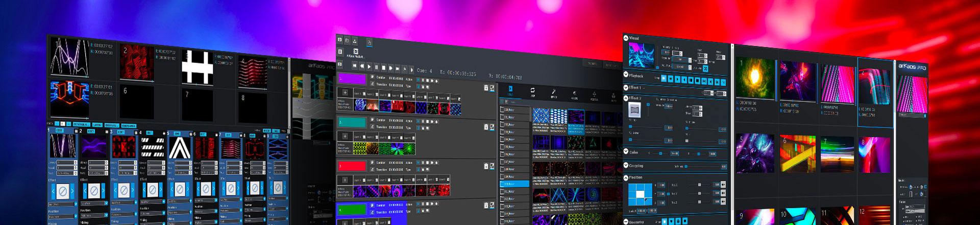Click skip-to-start in cue transport bar
This screenshot has height=225, width=980.
click(355, 65)
